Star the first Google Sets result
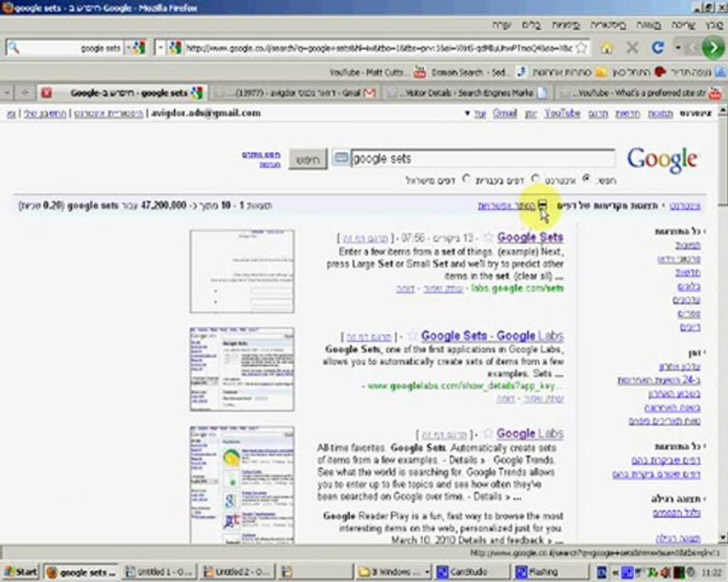This screenshot has height=582, width=728. (488, 238)
